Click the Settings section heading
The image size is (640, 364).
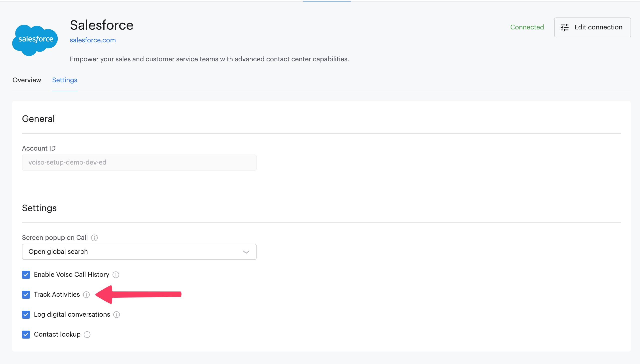[39, 208]
